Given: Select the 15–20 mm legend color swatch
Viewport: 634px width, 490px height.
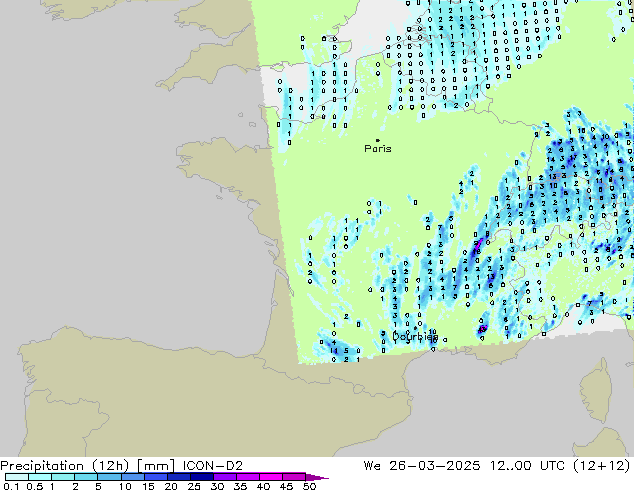Looking at the screenshot, I should pos(156,477).
